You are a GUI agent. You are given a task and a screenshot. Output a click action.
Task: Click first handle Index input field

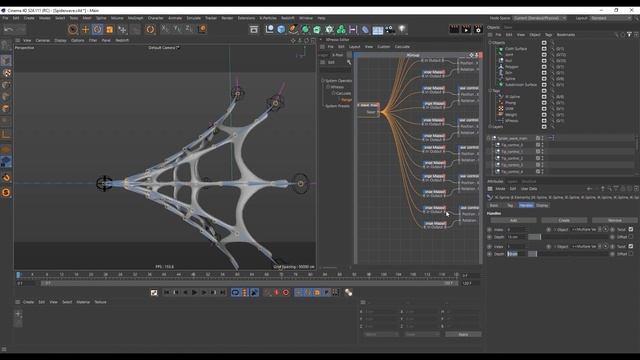pos(516,229)
